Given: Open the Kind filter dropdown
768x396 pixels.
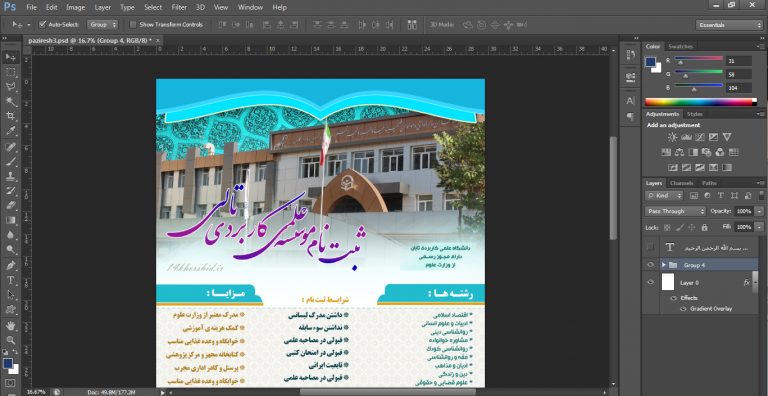Looking at the screenshot, I should pyautogui.click(x=664, y=195).
